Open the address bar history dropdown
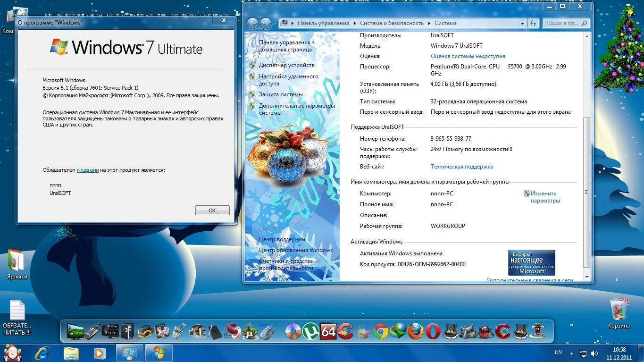This screenshot has height=362, width=644. coord(522,23)
